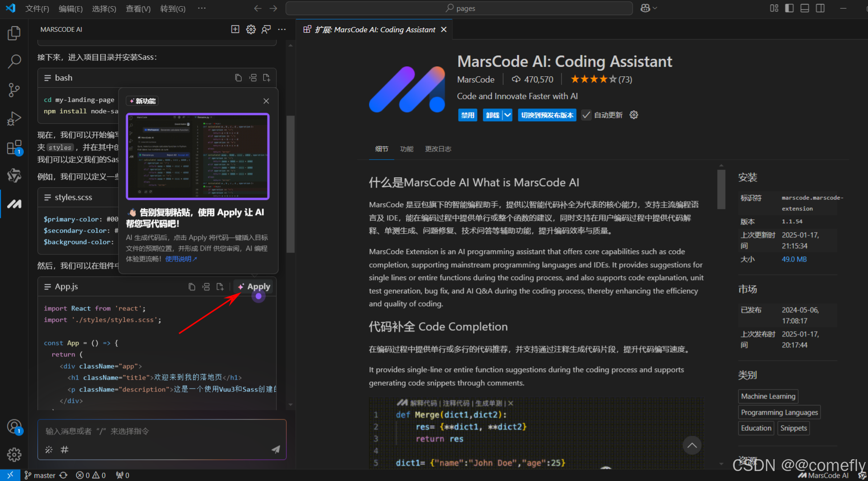The image size is (868, 481).
Task: Open the 选择(S) menu
Action: point(104,9)
